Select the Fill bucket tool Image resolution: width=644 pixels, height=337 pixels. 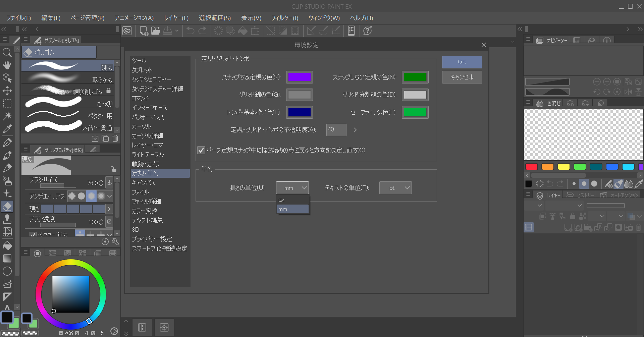(7, 246)
